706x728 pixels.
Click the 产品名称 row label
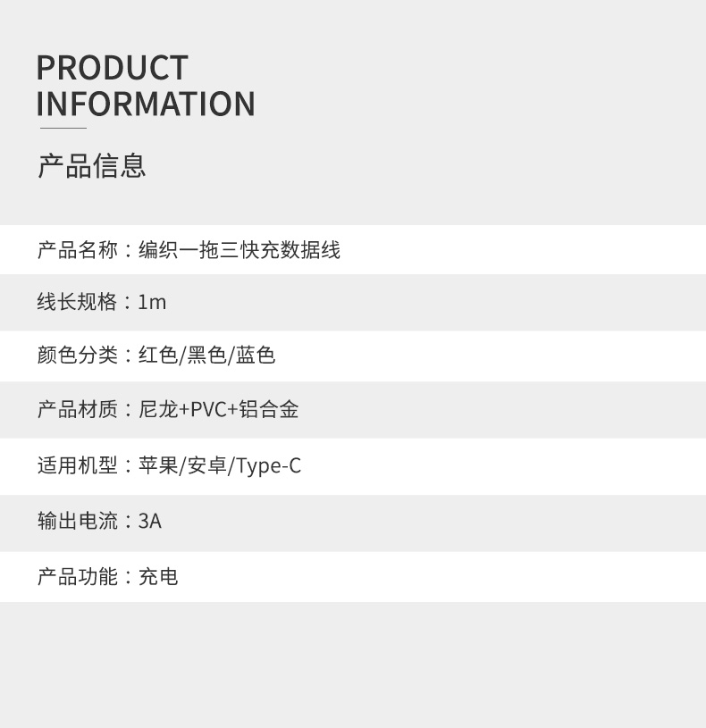78,250
